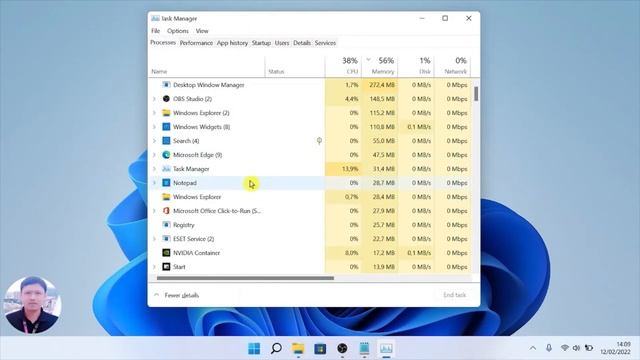Screen dimensions: 640x360
Task: Expand the Task Manager process row
Action: point(154,169)
